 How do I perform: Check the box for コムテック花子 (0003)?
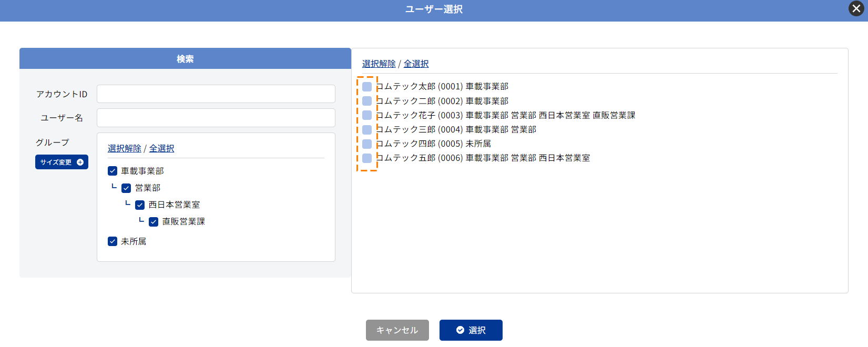coord(367,115)
